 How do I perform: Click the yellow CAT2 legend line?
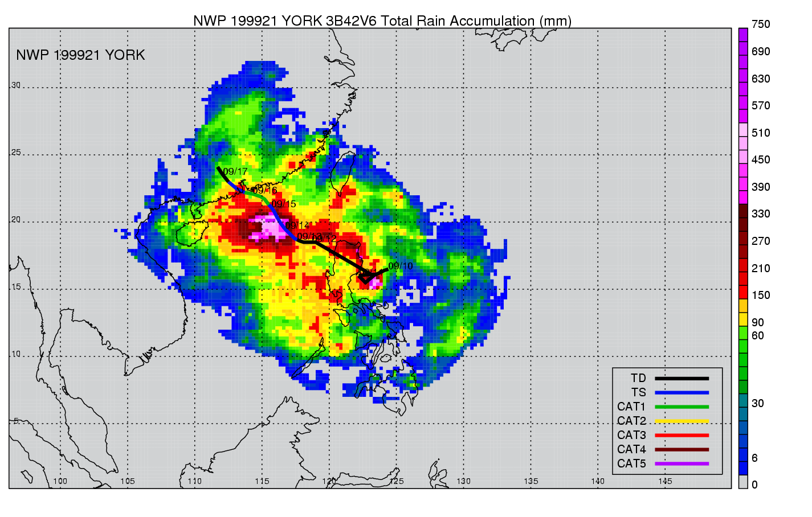click(x=682, y=421)
